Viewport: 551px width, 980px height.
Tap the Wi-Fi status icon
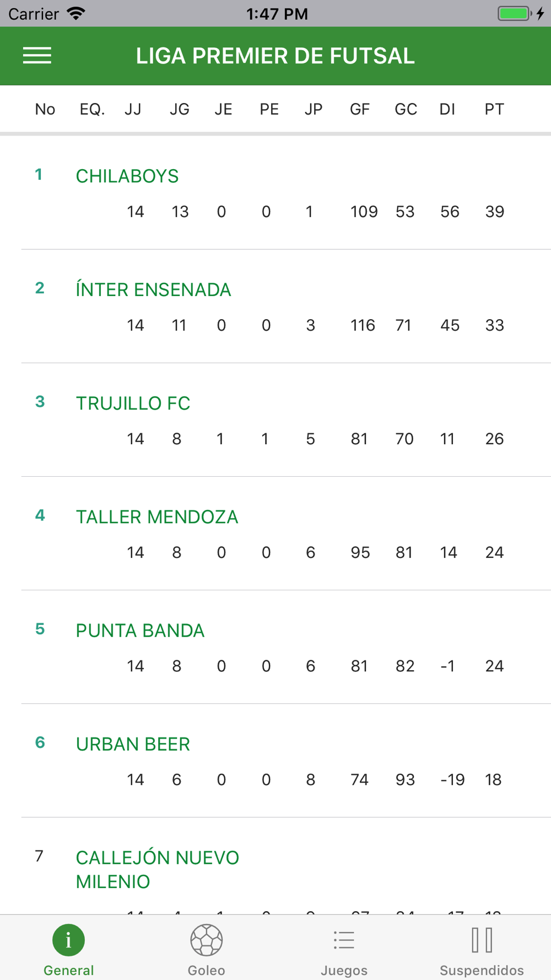pyautogui.click(x=76, y=13)
